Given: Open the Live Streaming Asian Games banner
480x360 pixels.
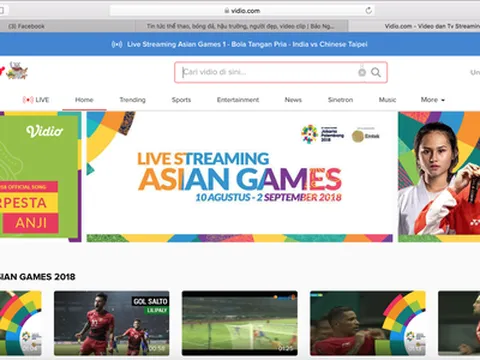Looking at the screenshot, I should (x=240, y=177).
